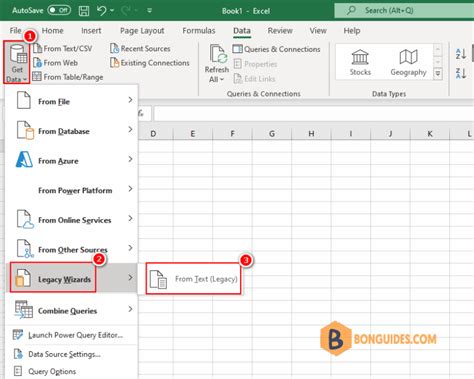Select column E header
Screen dimensions: 474x379
pyautogui.click(x=193, y=134)
